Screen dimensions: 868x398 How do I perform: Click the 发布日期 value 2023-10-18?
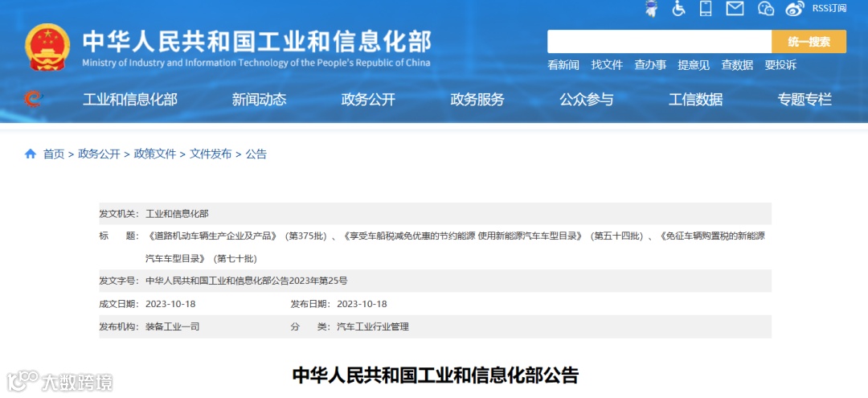(x=362, y=304)
